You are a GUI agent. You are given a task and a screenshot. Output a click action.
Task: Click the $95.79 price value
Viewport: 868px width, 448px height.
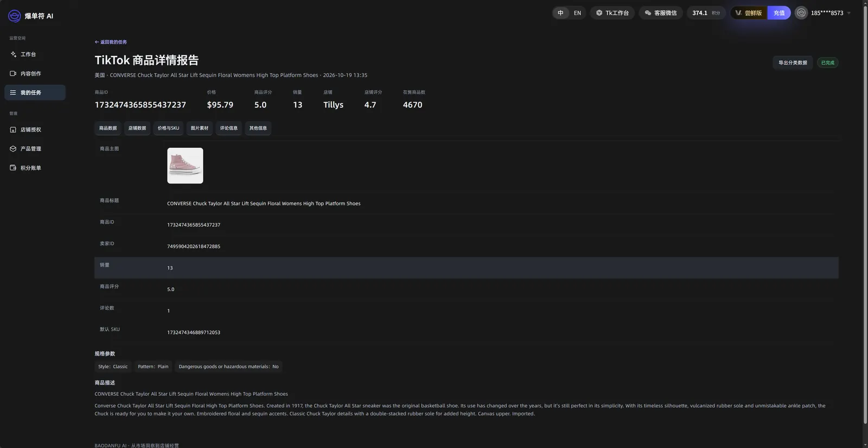coord(220,105)
